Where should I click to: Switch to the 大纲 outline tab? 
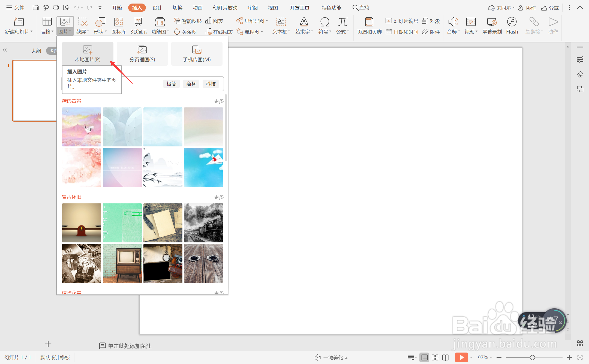[x=36, y=51]
